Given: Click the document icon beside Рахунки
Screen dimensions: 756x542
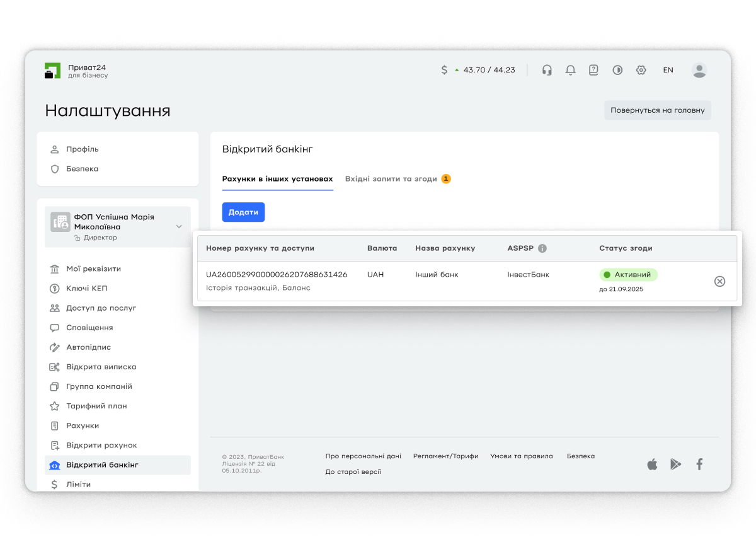Looking at the screenshot, I should pyautogui.click(x=55, y=425).
